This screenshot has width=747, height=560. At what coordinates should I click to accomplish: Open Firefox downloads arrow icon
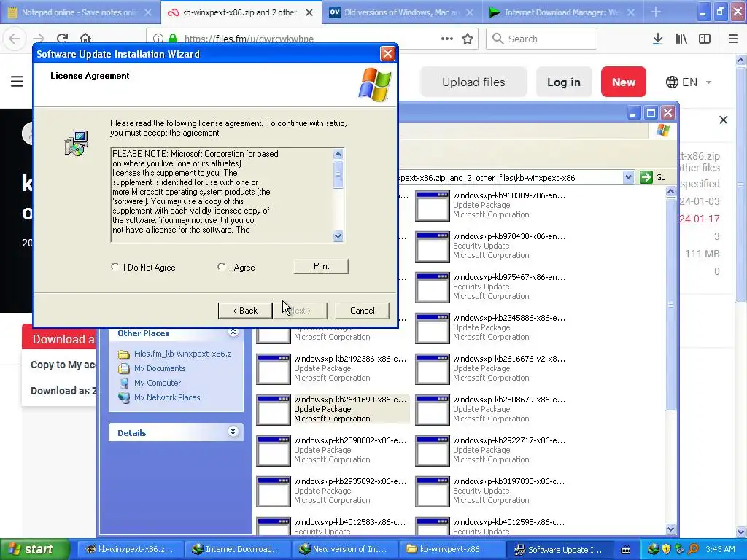[x=658, y=39]
